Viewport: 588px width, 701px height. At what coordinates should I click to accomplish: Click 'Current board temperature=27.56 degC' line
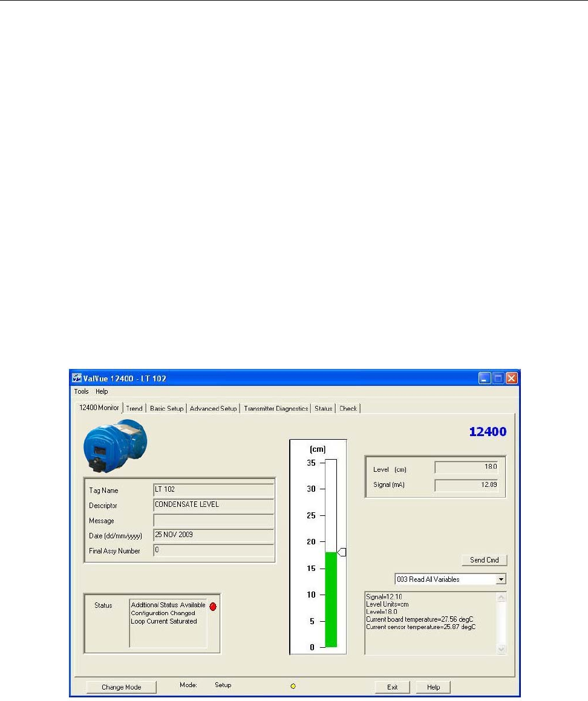(x=419, y=619)
